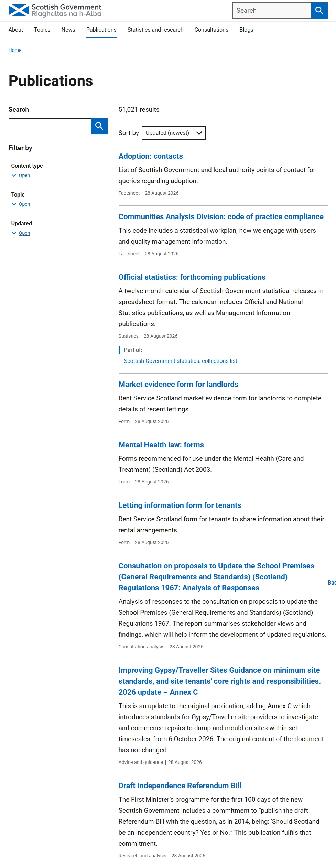Open the Sort by dropdown

click(174, 133)
